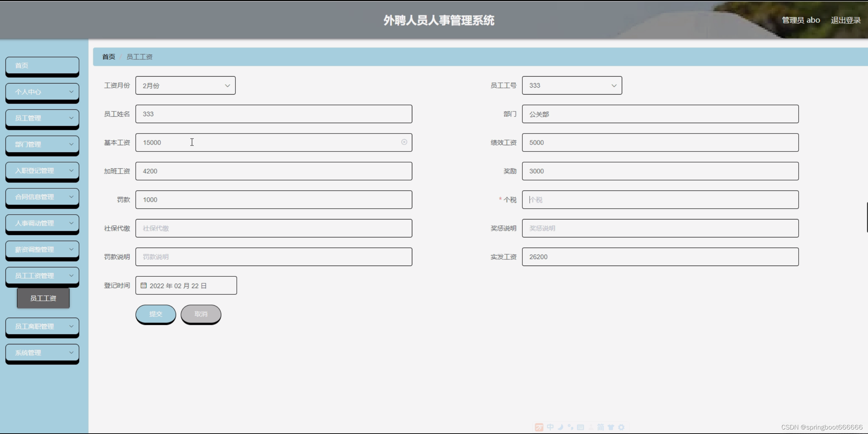868x434 pixels.
Task: Click into the 社保代缴 input field
Action: pos(273,228)
